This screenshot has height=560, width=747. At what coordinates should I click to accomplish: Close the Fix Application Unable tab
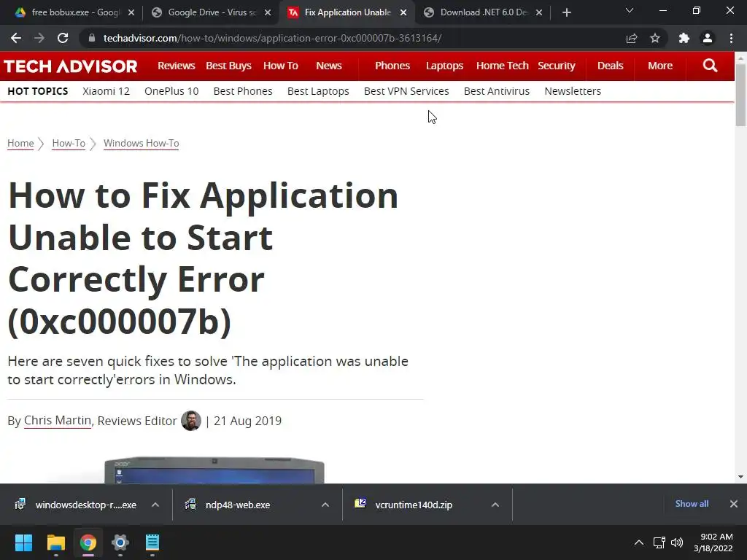click(403, 12)
